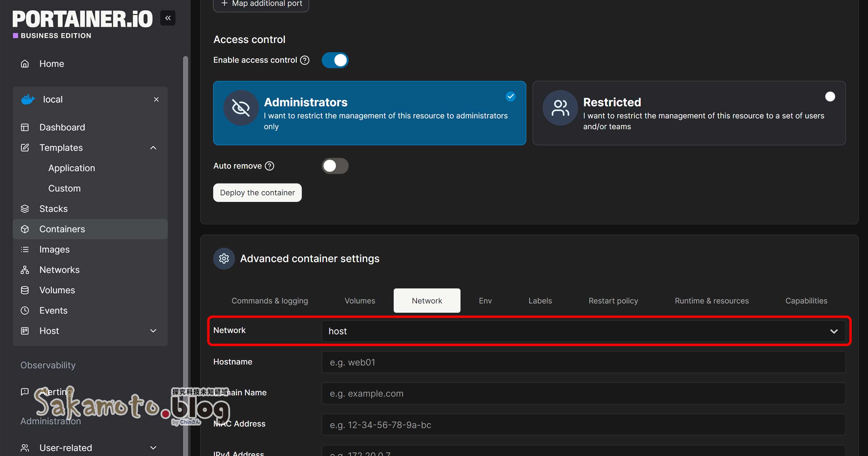
Task: Click the Events clock icon
Action: click(x=25, y=310)
